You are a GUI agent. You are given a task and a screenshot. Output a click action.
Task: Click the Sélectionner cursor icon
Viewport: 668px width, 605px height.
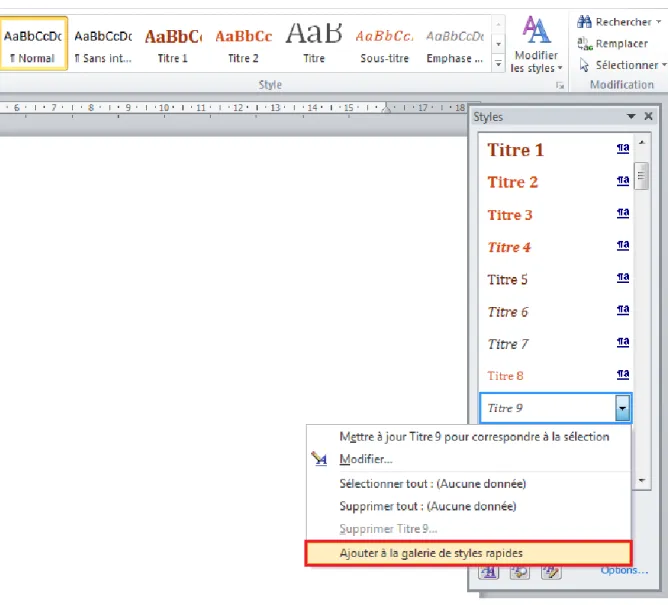coord(584,65)
